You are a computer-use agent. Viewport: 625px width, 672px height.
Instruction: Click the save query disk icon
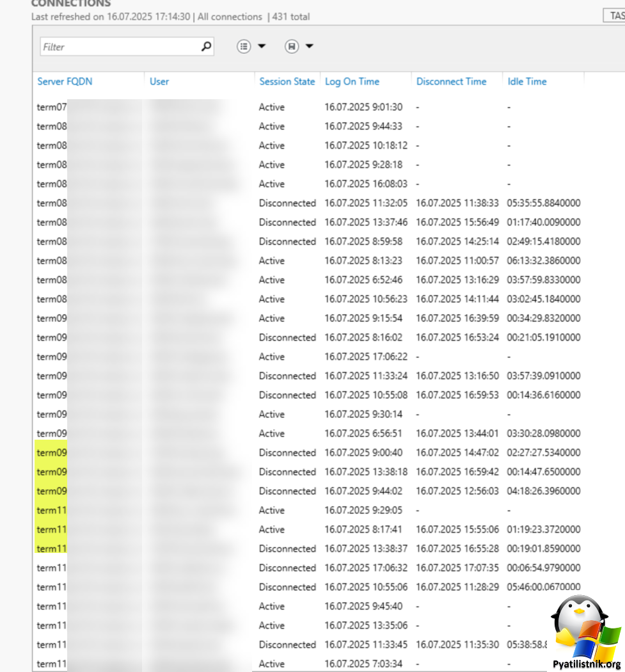click(292, 46)
